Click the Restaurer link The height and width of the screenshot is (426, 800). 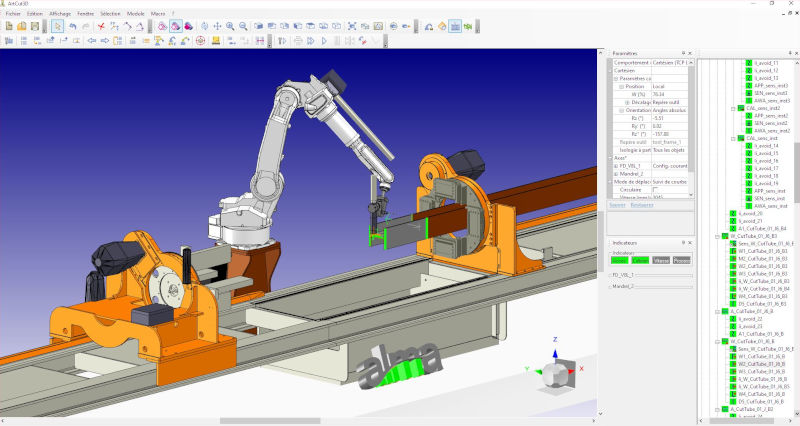(644, 205)
